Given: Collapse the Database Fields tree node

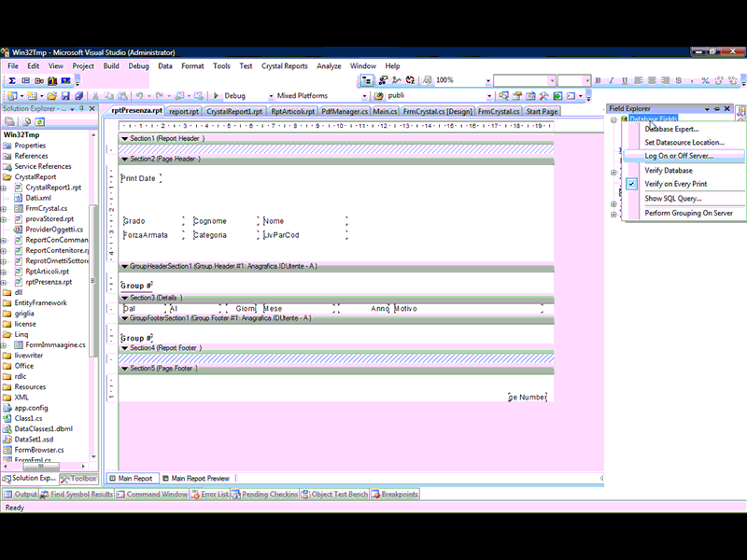Looking at the screenshot, I should [x=613, y=119].
